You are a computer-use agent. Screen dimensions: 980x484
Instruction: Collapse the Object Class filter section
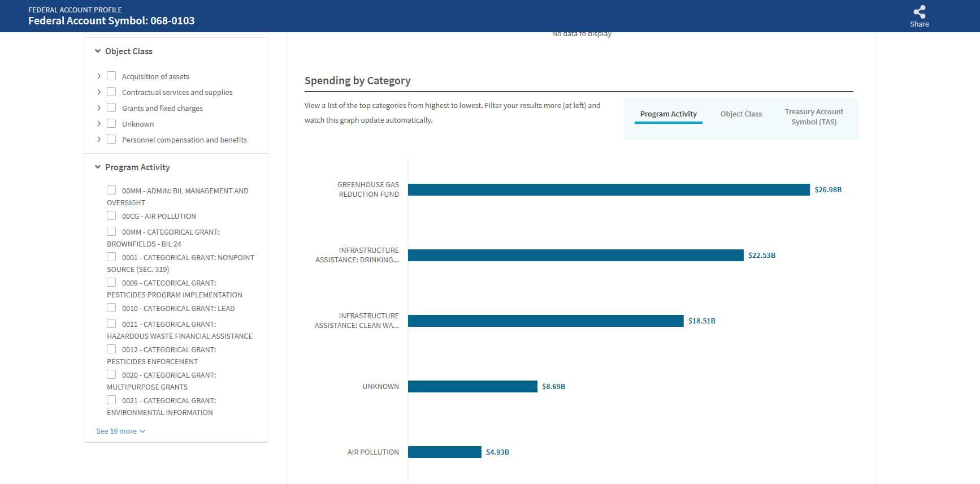(98, 51)
